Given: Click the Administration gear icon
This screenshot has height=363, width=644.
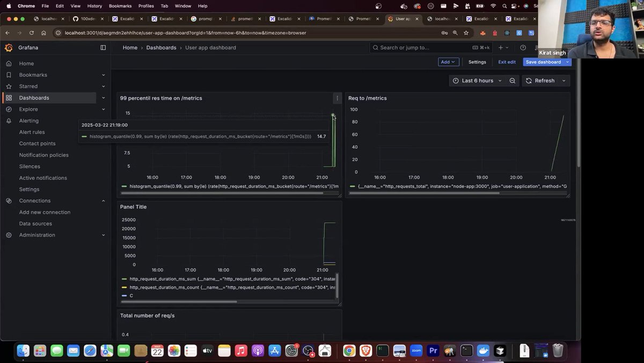Looking at the screenshot, I should tap(9, 235).
